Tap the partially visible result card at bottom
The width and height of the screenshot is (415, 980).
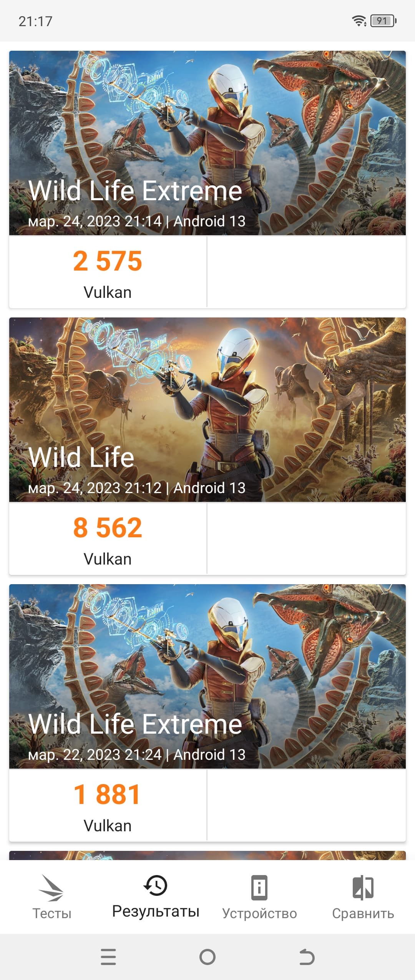(207, 855)
